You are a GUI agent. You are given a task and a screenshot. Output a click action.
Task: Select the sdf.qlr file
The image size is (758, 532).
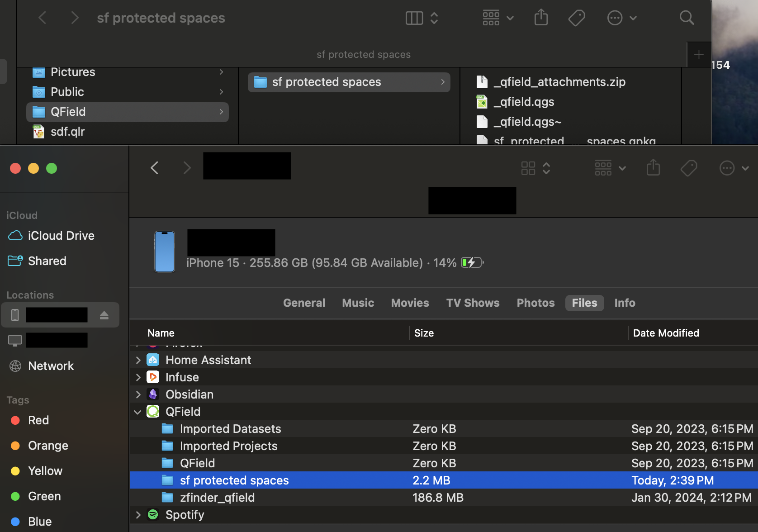tap(128, 132)
